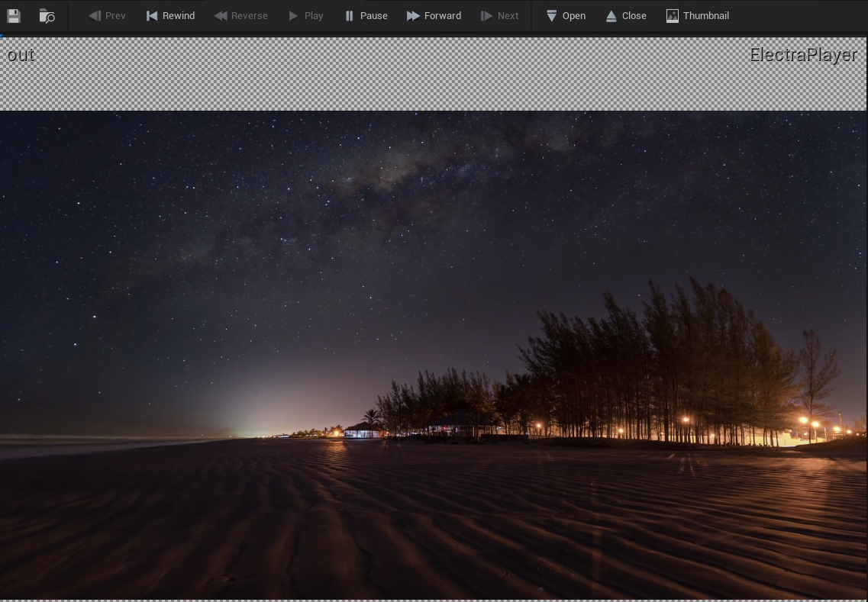Click the blue playback position marker

point(2,35)
